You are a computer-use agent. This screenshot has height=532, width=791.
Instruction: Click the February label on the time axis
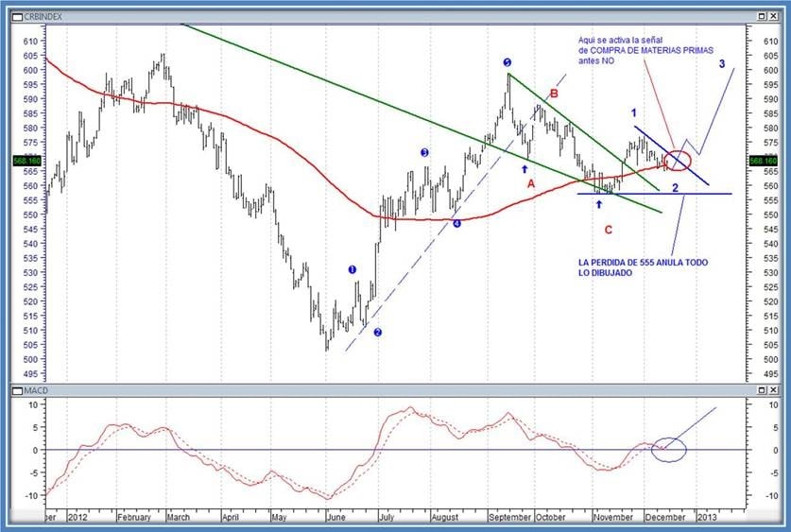click(x=133, y=518)
